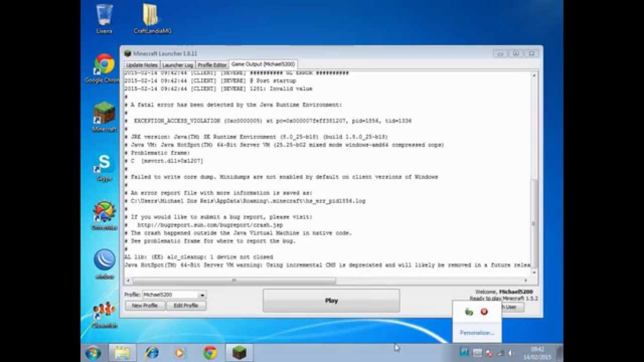644x362 pixels.
Task: Click the red icon in tray popup
Action: (x=484, y=312)
